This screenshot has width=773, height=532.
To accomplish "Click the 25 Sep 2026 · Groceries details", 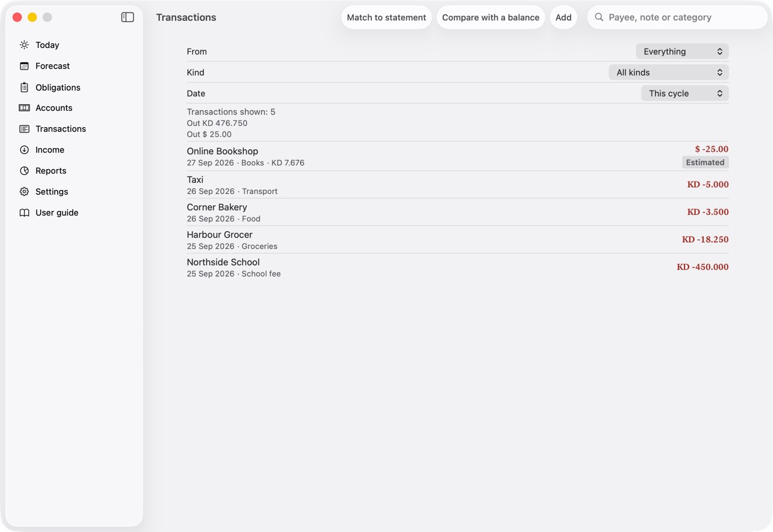I will (232, 246).
